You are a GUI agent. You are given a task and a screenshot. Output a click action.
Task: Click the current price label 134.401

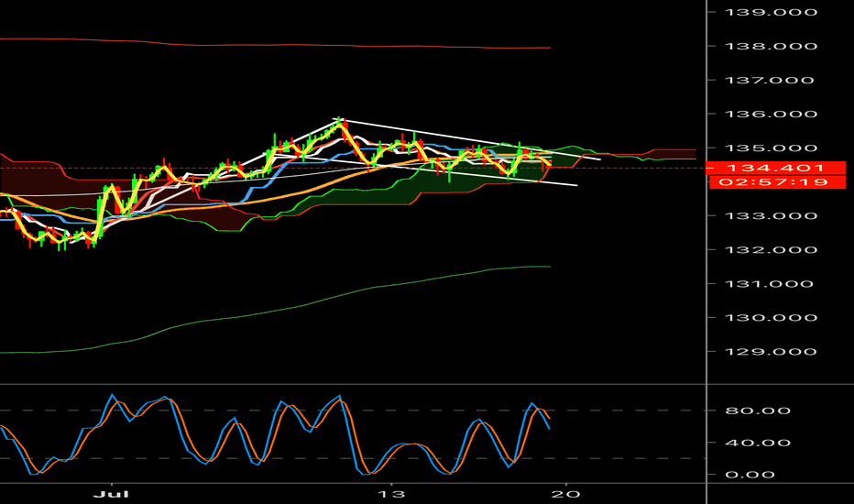(x=775, y=168)
